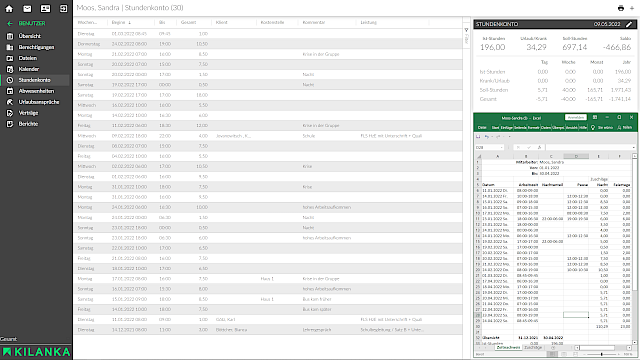Print the hour account list
Screen dimensions: 640x360
pos(621,8)
